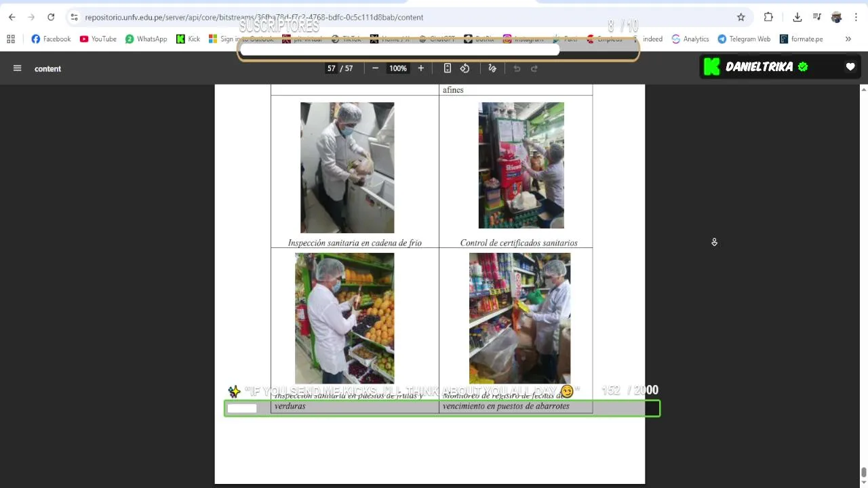
Task: Open the formate.pe bookmark
Action: pos(801,39)
